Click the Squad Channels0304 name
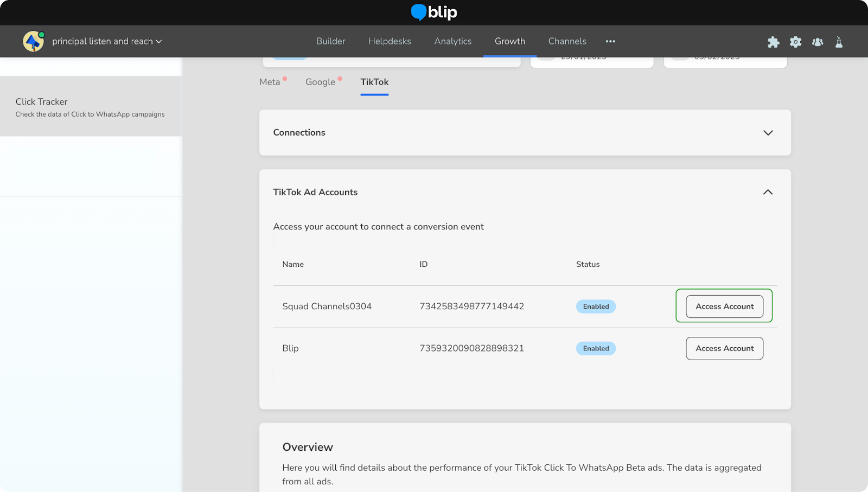Image resolution: width=868 pixels, height=492 pixels. (x=327, y=306)
